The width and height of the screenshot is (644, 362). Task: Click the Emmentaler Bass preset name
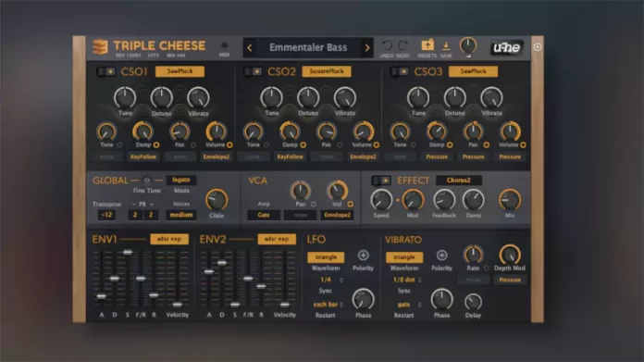(308, 47)
